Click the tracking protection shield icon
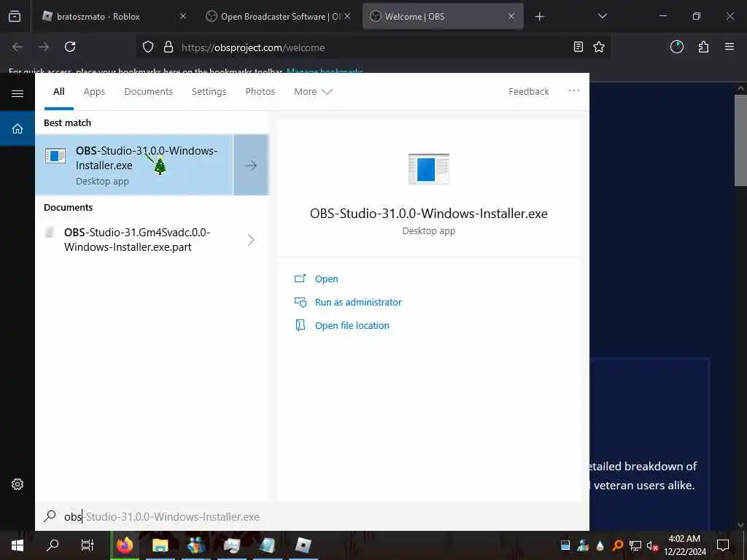The width and height of the screenshot is (747, 560). [x=148, y=47]
